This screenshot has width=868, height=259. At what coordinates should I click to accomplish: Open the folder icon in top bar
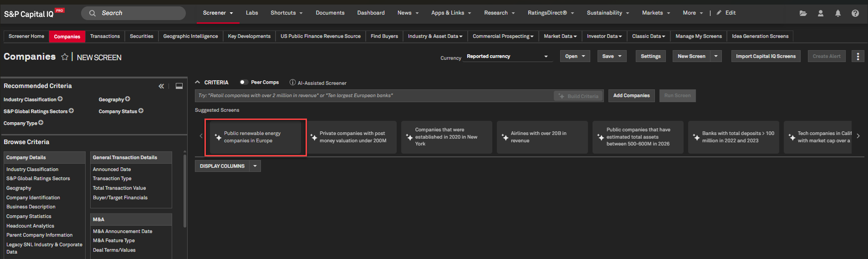[803, 13]
